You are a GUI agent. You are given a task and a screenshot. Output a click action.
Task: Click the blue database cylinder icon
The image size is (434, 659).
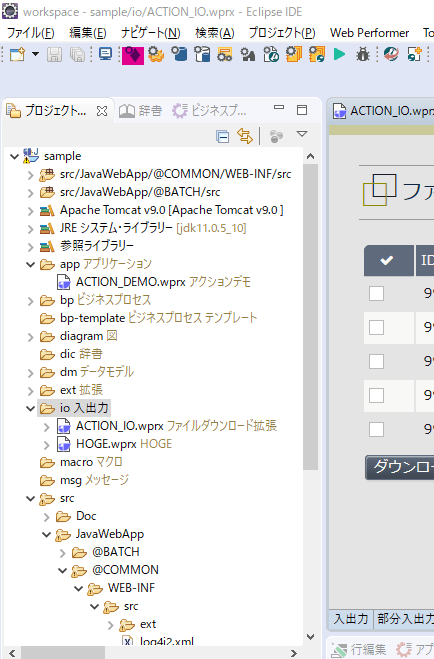(179, 55)
